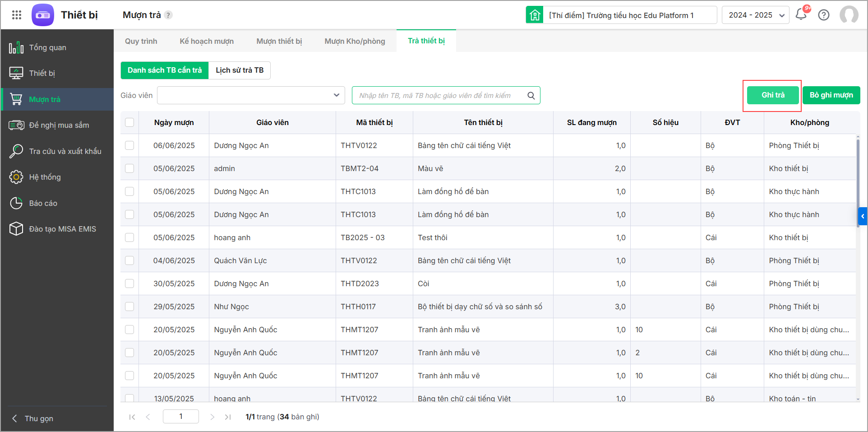This screenshot has width=868, height=432.
Task: Open the 2024 - 2025 school year dropdown
Action: pyautogui.click(x=755, y=15)
